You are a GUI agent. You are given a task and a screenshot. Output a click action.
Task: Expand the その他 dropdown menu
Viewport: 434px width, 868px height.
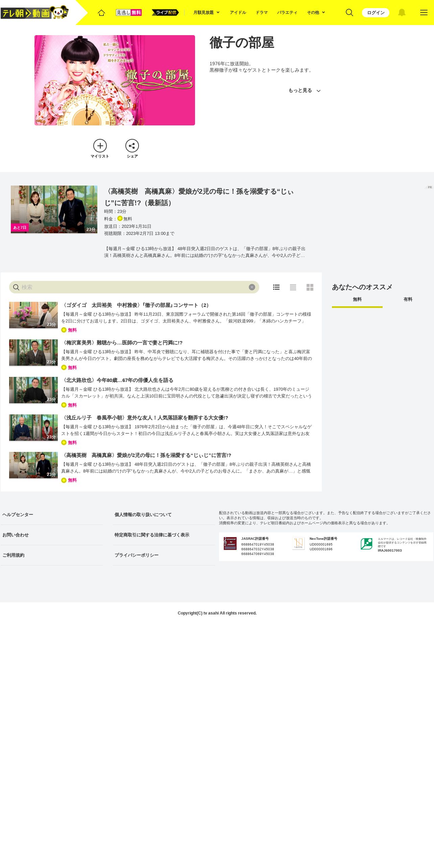pyautogui.click(x=316, y=13)
